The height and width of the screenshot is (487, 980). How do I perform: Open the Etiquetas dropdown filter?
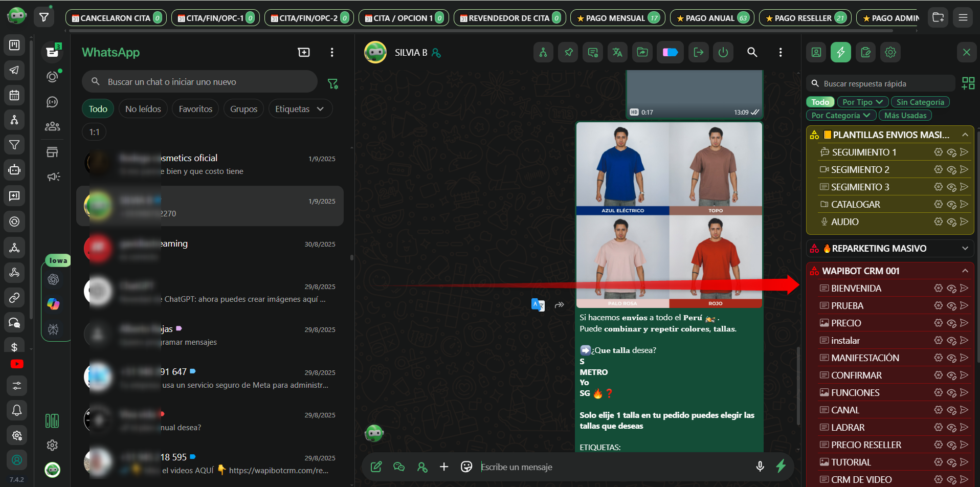point(300,109)
